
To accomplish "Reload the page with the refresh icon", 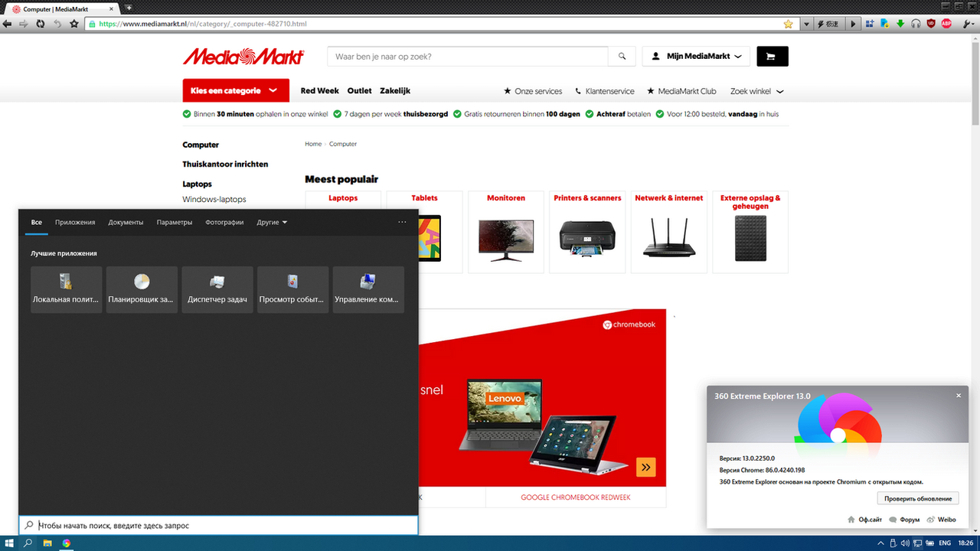I will pyautogui.click(x=40, y=24).
